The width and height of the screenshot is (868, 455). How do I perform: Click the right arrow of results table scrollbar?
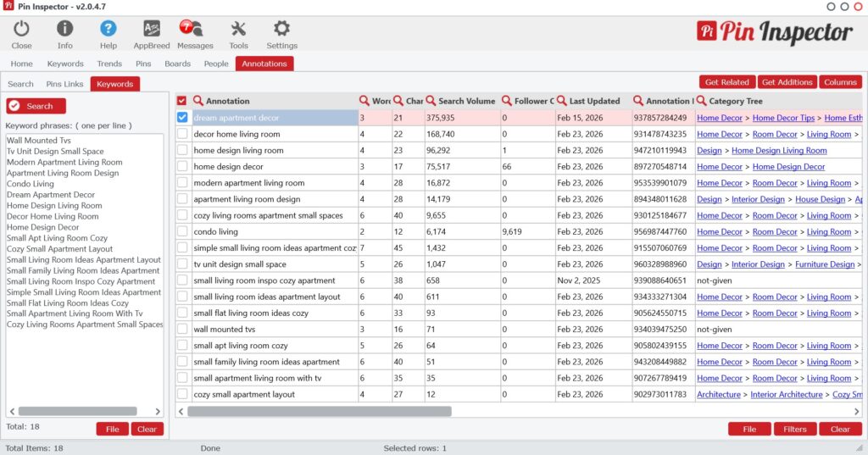coord(856,411)
